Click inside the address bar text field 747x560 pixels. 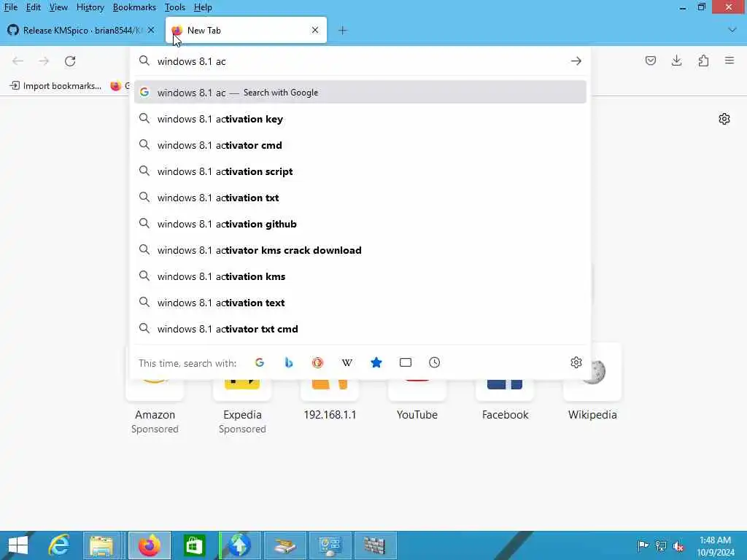tap(360, 61)
